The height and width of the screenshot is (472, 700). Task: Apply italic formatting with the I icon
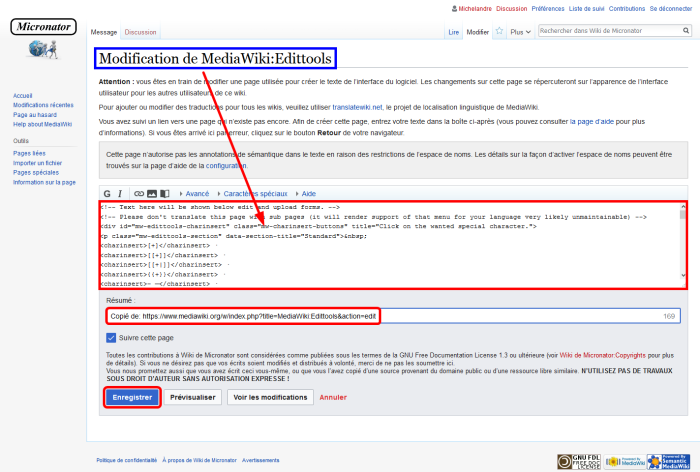click(x=120, y=194)
